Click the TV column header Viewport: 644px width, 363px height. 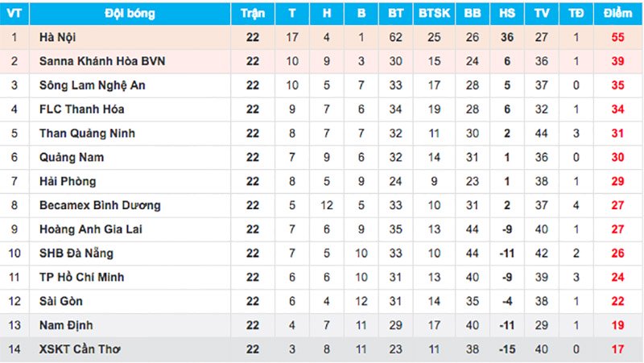(541, 14)
